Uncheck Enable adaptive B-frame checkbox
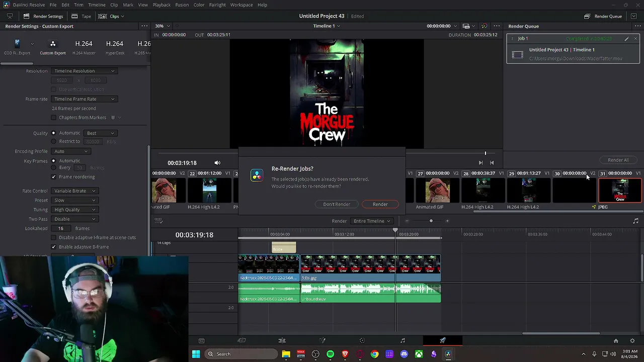 click(54, 247)
